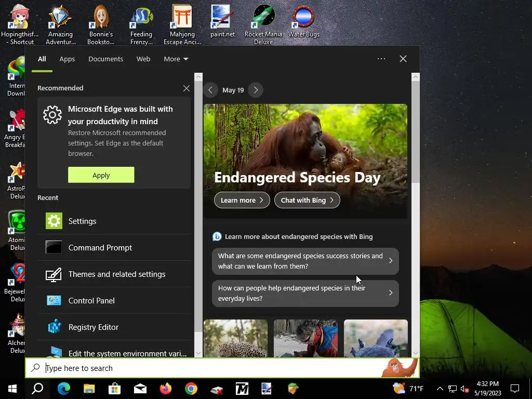The height and width of the screenshot is (399, 532).
Task: Open File Explorer from the taskbar
Action: 89,389
